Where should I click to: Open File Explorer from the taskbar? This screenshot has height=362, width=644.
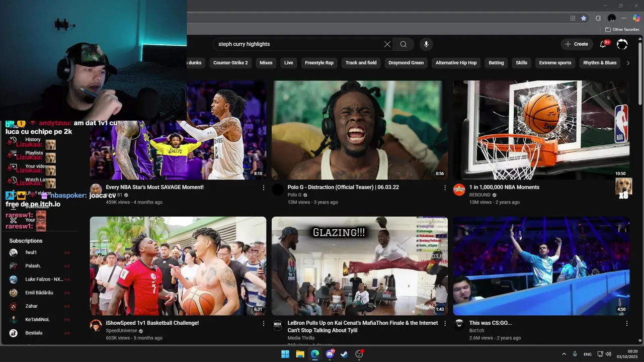coord(300,354)
